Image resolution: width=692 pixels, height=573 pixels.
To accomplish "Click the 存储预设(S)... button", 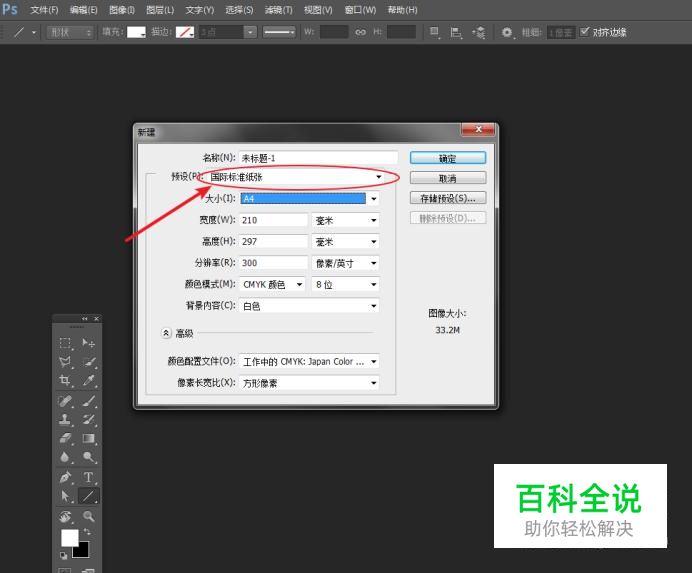I will (447, 198).
